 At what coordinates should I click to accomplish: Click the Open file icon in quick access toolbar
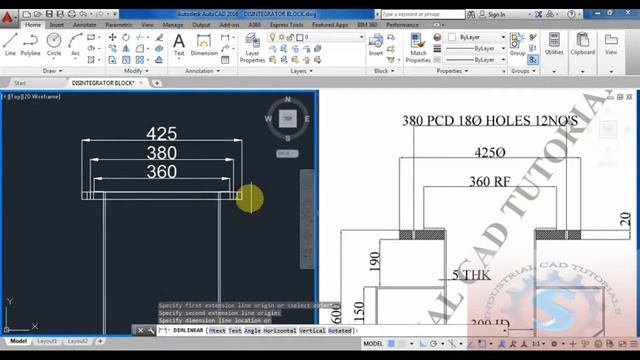click(38, 14)
